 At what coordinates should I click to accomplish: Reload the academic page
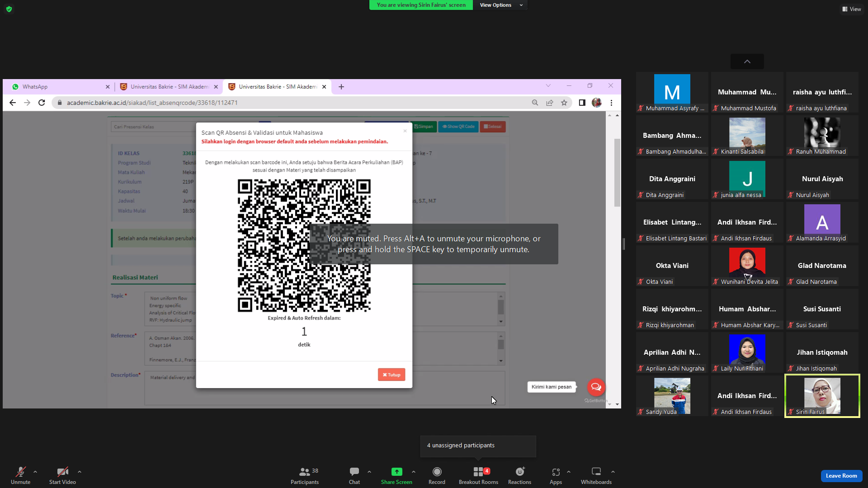coord(42,103)
